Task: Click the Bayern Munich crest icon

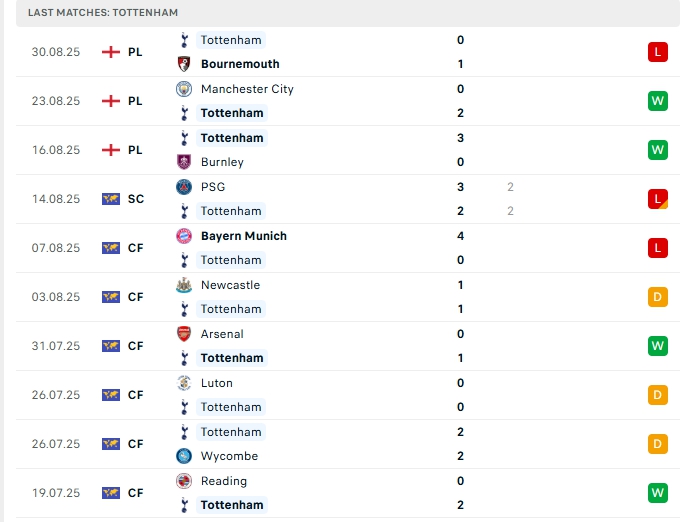Action: point(183,236)
